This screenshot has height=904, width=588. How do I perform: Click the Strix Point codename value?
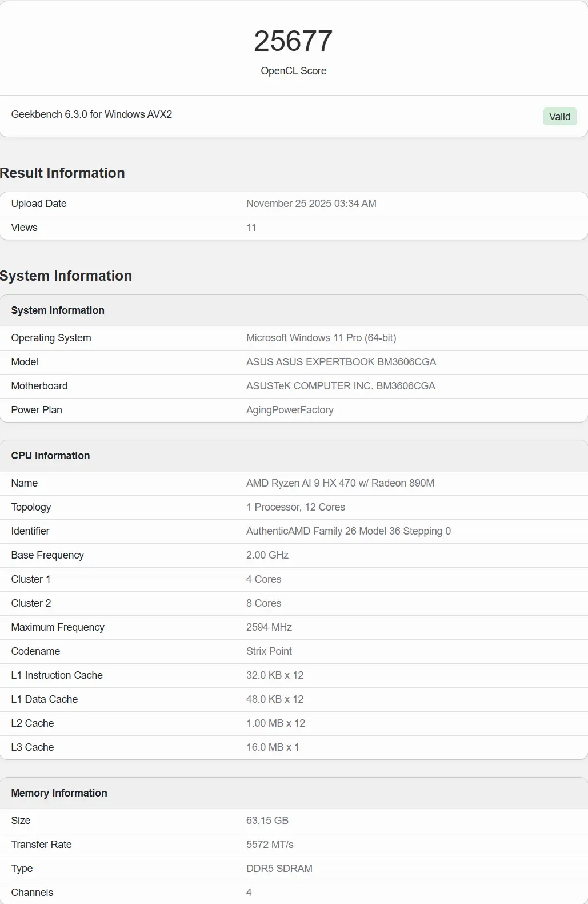coord(269,651)
